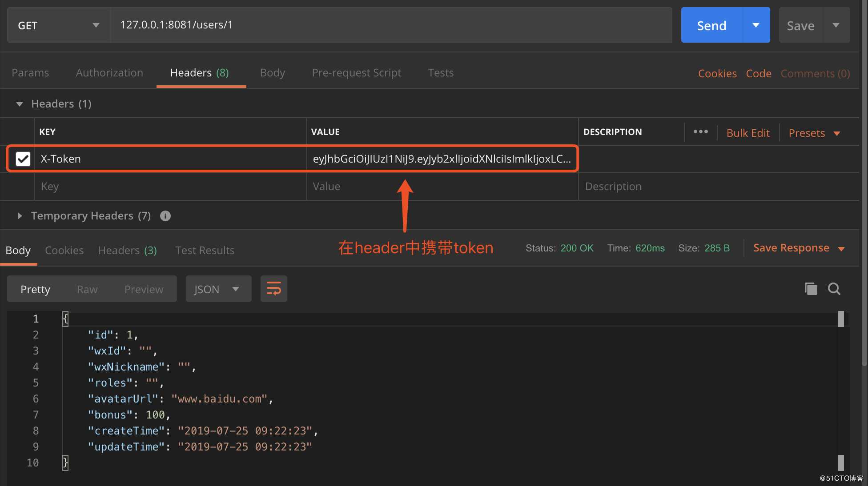Select the GET method dropdown
Screen dimensions: 868x486
click(x=56, y=24)
